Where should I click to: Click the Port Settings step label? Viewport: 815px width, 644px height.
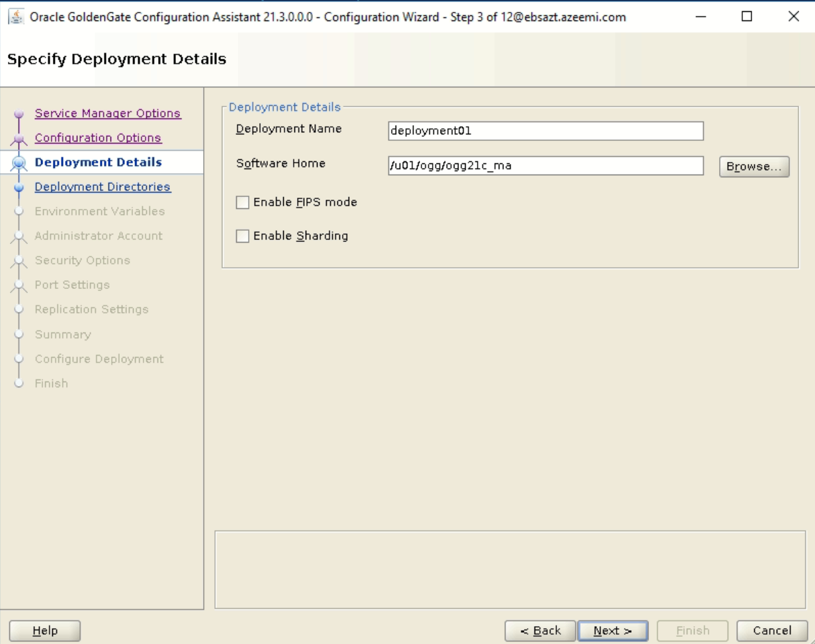72,284
